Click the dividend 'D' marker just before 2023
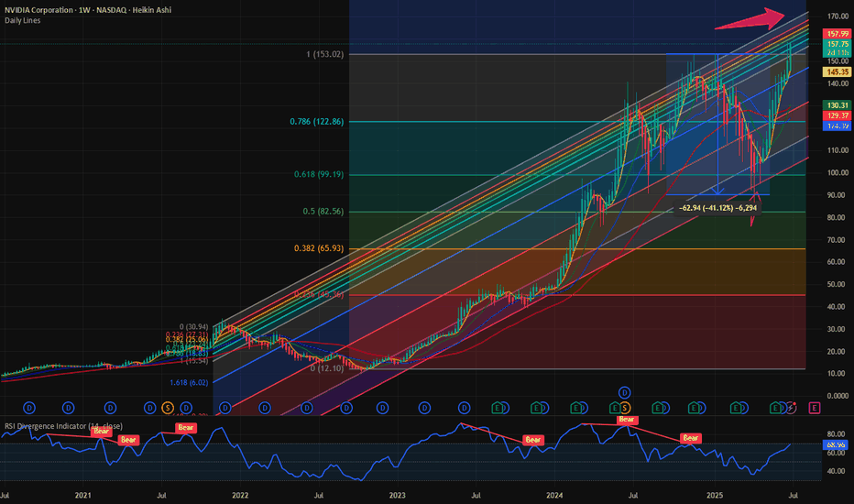Image resolution: width=854 pixels, height=504 pixels. 382,408
